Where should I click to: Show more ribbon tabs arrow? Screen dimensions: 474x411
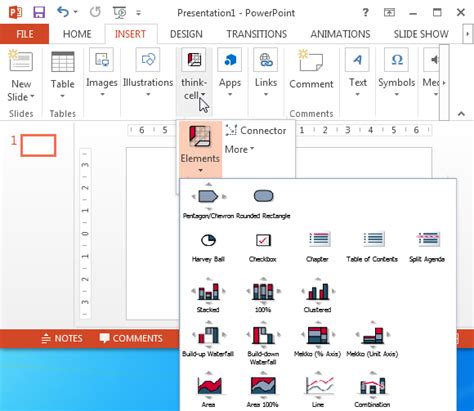468,34
